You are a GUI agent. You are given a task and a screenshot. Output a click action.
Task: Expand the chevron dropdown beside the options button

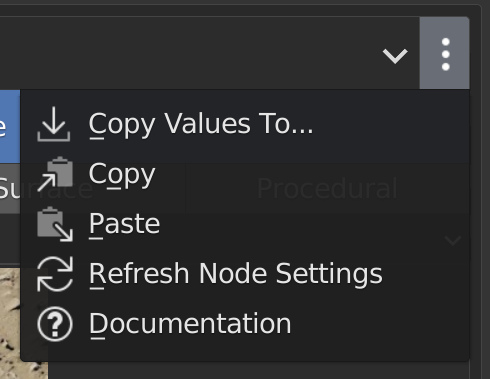[395, 56]
